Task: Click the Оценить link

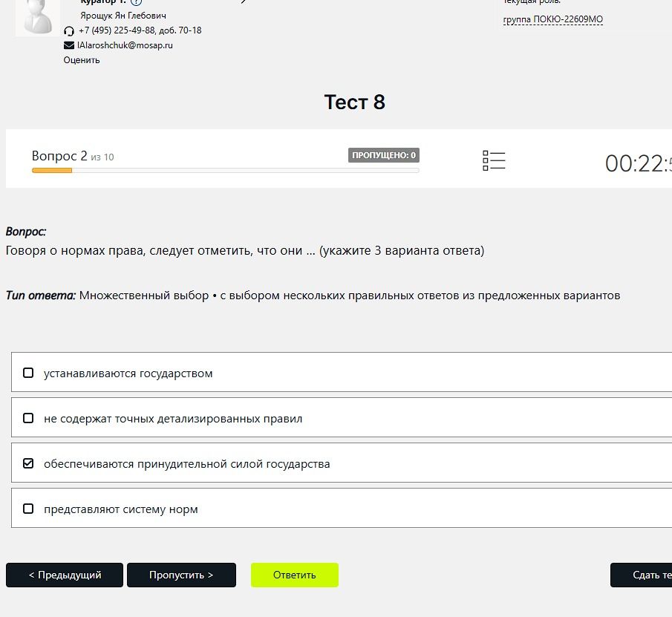Action: pos(82,60)
